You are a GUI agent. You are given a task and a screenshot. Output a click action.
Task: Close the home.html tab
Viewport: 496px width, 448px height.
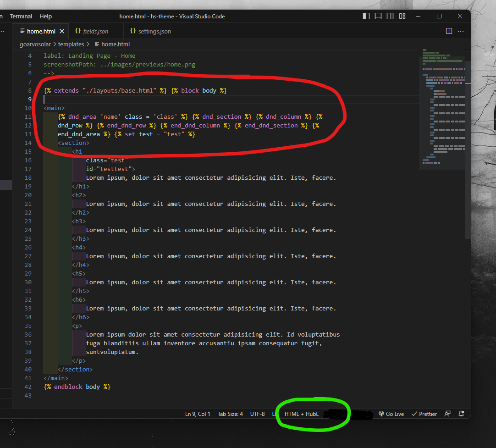point(62,31)
